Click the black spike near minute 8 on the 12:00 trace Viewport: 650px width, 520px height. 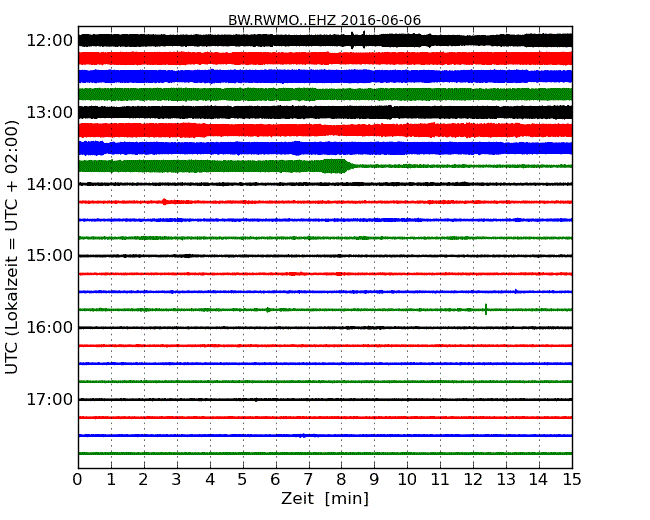352,40
